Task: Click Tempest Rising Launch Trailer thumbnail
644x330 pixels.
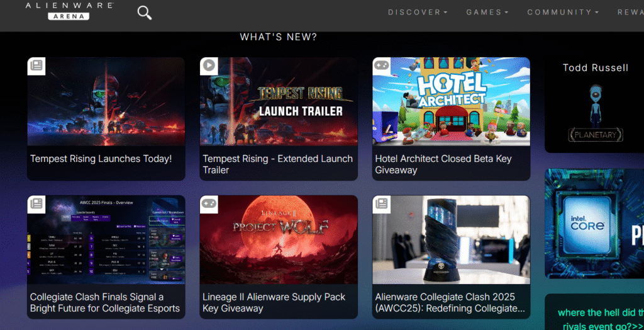Action: (279, 101)
